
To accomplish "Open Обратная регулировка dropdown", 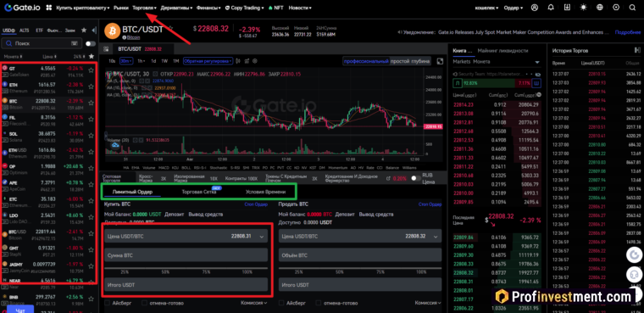I will pyautogui.click(x=208, y=61).
